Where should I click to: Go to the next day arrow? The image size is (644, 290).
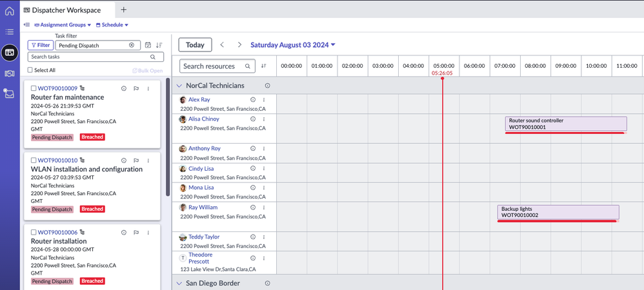tap(240, 44)
